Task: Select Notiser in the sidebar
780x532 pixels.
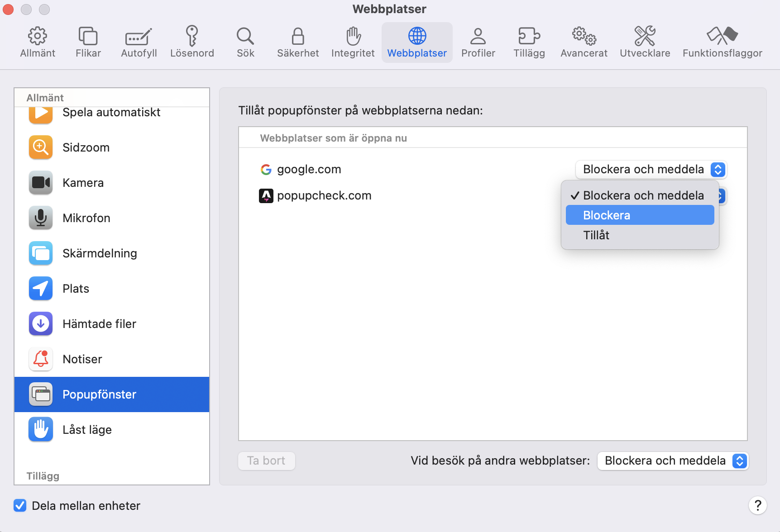Action: click(x=112, y=359)
